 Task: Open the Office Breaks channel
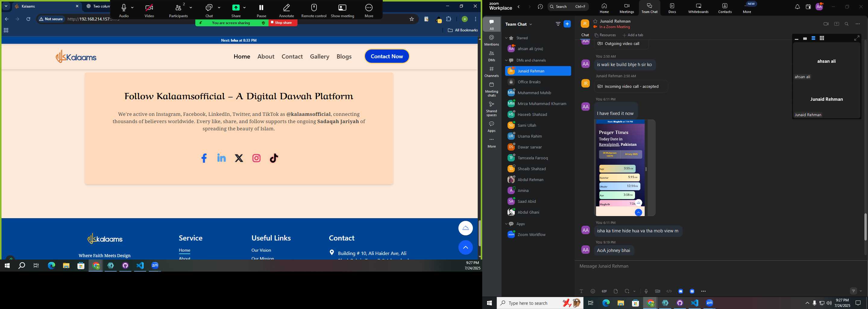click(x=538, y=82)
